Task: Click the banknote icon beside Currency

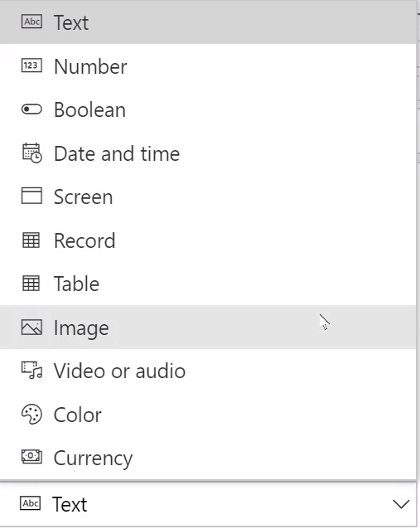Action: pos(31,457)
